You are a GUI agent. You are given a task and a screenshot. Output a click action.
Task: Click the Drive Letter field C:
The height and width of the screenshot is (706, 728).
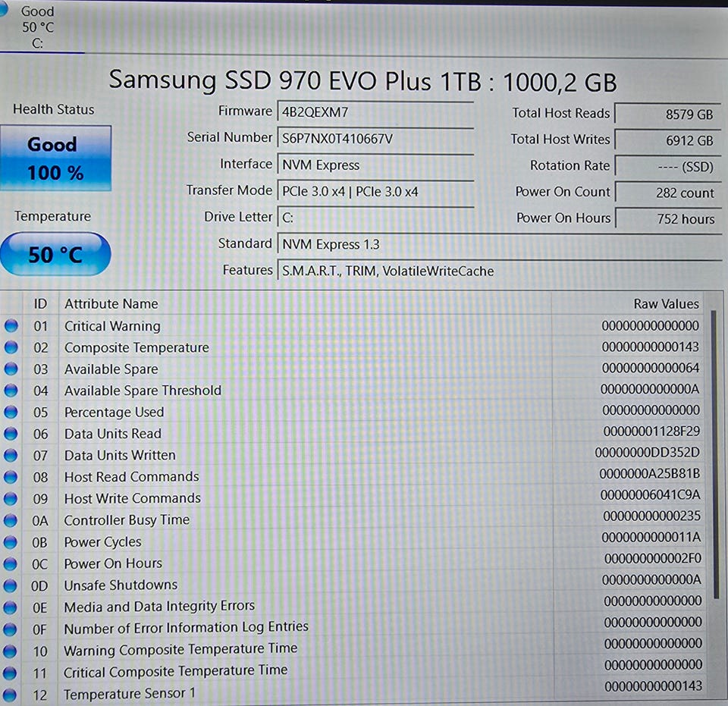[x=375, y=218]
